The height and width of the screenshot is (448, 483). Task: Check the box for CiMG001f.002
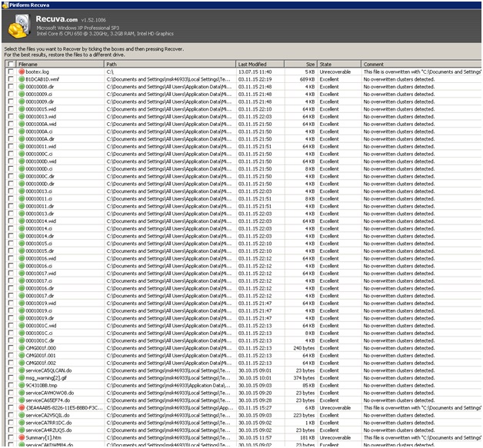tap(11, 363)
